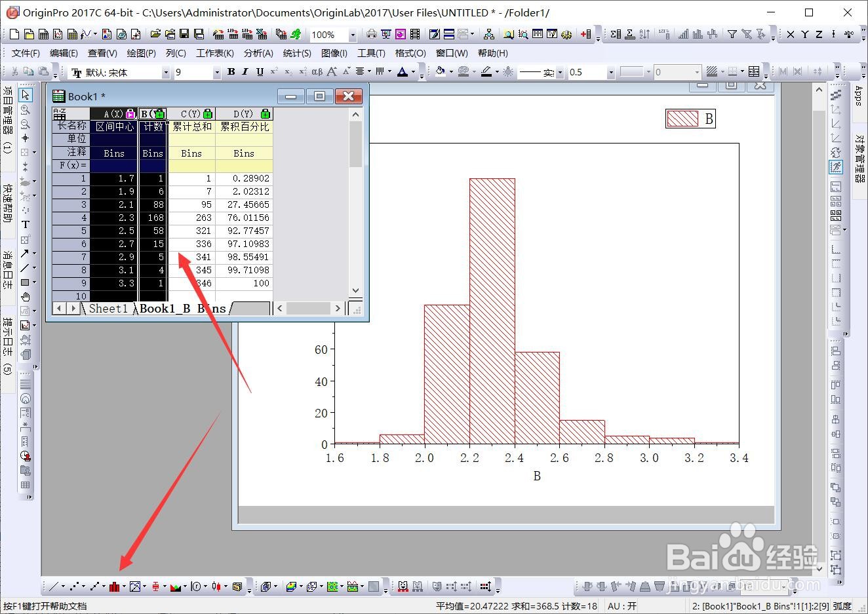Save the project with floppy icon
The width and height of the screenshot is (868, 614).
pyautogui.click(x=184, y=34)
